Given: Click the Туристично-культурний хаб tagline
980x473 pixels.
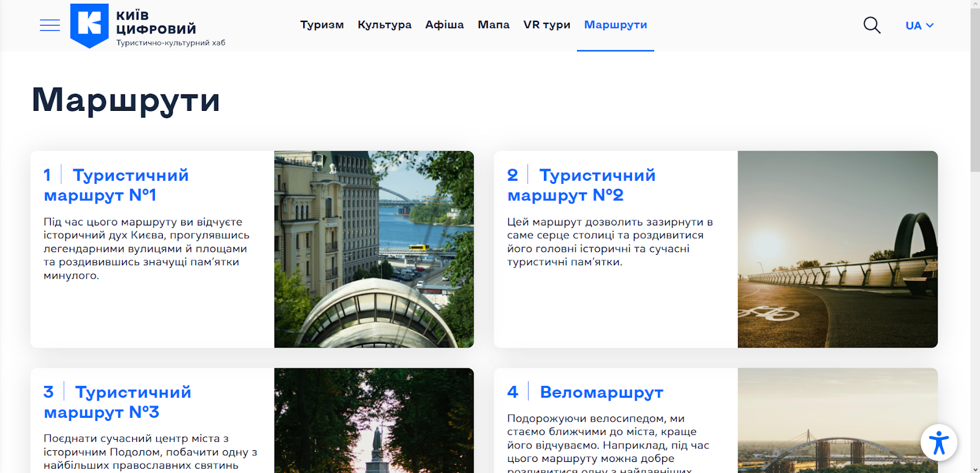Looking at the screenshot, I should 171,43.
